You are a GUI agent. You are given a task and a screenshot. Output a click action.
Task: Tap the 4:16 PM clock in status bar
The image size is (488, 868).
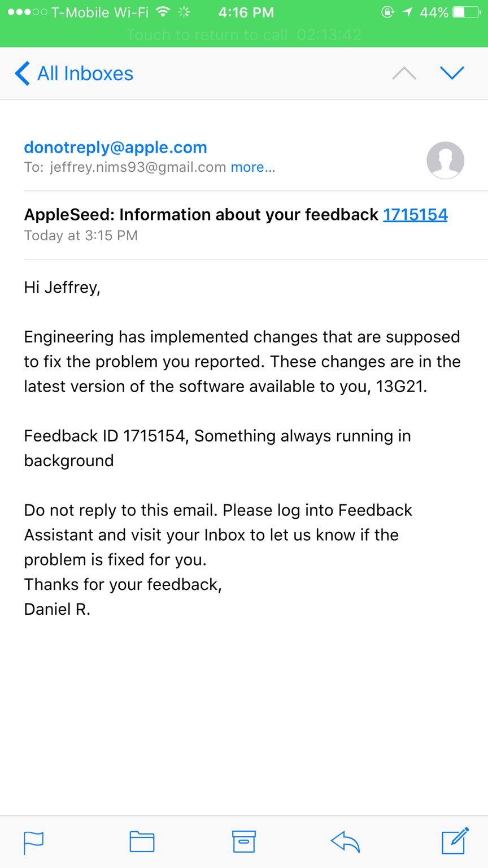coord(246,12)
